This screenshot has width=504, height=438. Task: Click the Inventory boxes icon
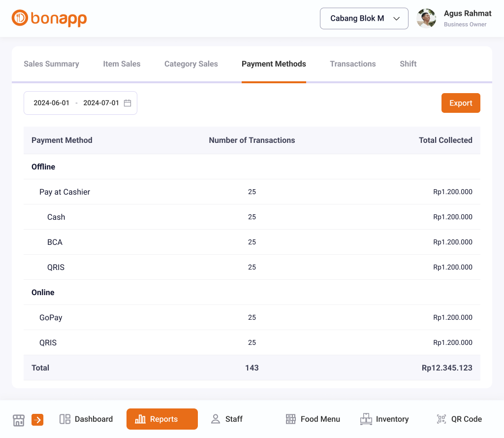(x=366, y=419)
